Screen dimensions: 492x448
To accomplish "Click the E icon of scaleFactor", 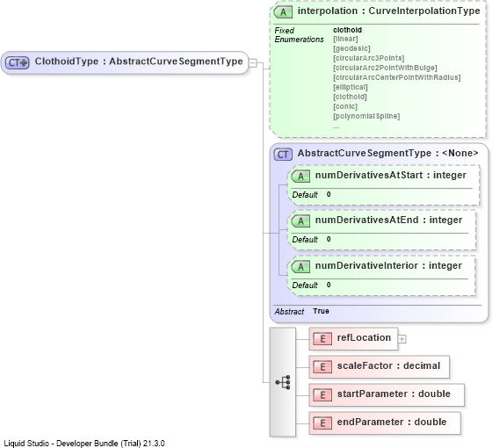I will click(x=322, y=367).
